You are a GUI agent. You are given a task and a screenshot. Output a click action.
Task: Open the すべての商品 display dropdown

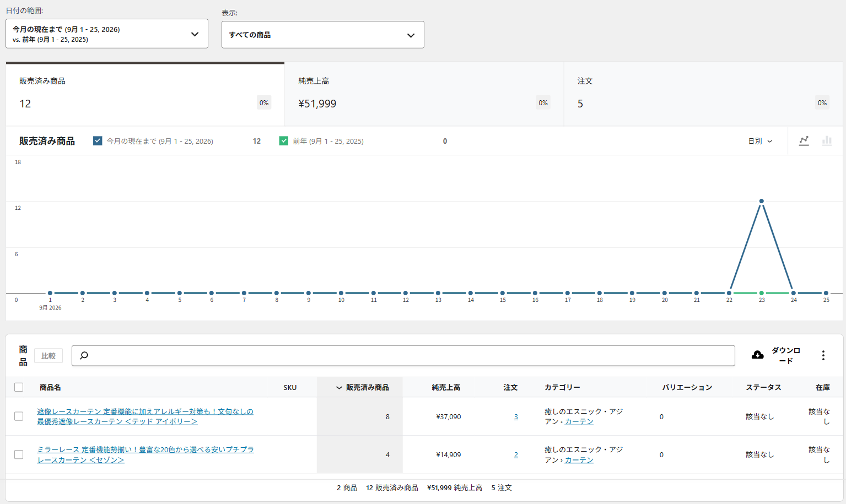tap(323, 35)
